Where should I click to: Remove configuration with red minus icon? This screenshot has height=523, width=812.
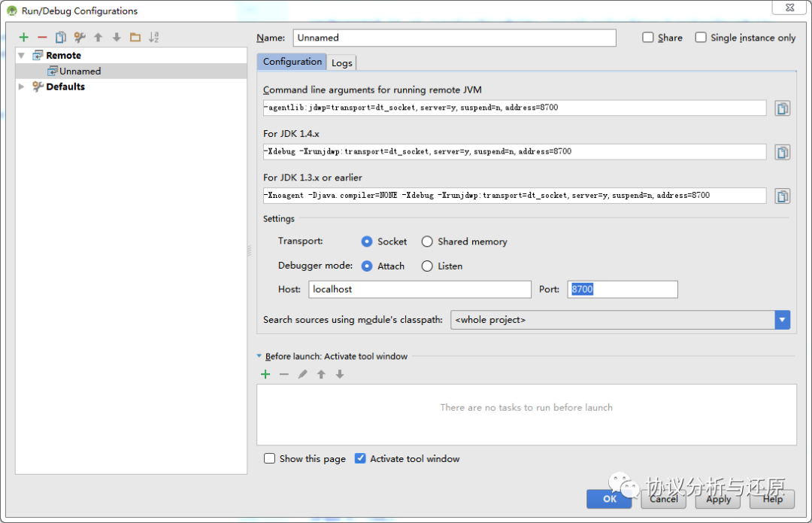click(42, 38)
